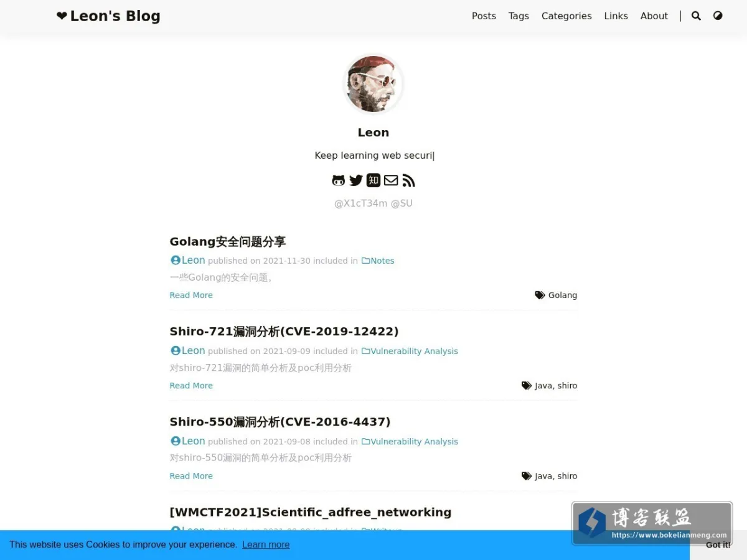Click the Shiro-550 summary text
The width and height of the screenshot is (747, 560).
click(261, 458)
